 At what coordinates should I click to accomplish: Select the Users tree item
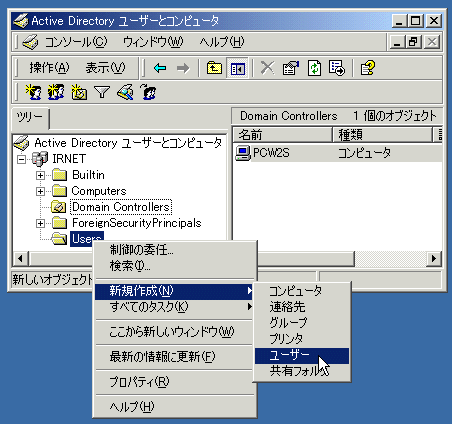[x=87, y=239]
